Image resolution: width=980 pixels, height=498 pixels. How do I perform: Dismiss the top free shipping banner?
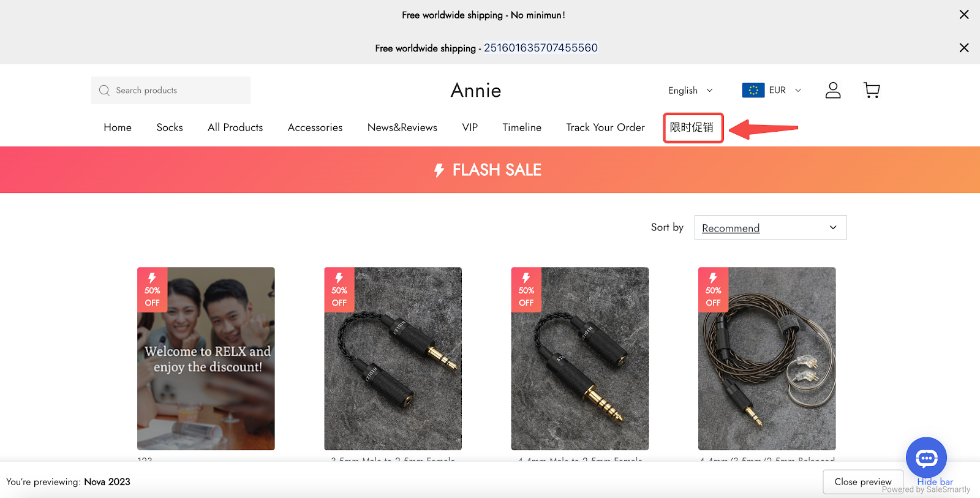963,15
